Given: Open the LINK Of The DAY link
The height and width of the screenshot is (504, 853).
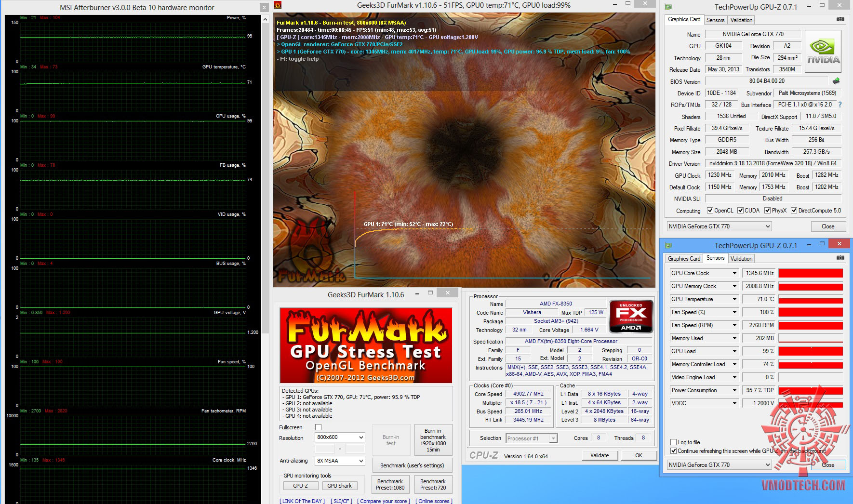Looking at the screenshot, I should (302, 501).
